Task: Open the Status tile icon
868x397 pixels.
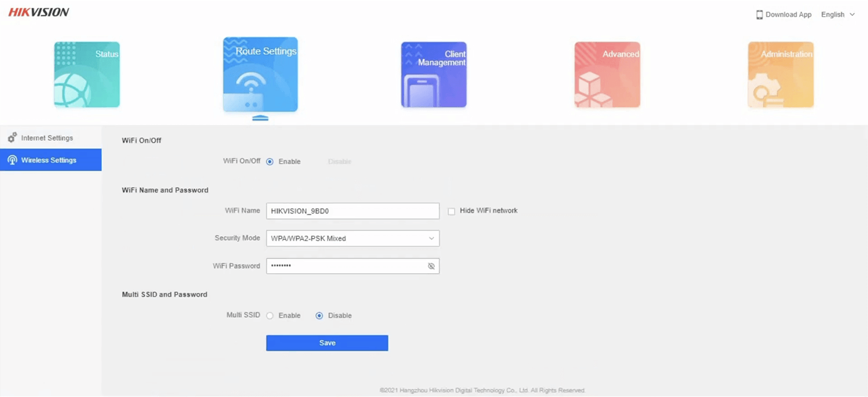Action: (87, 75)
